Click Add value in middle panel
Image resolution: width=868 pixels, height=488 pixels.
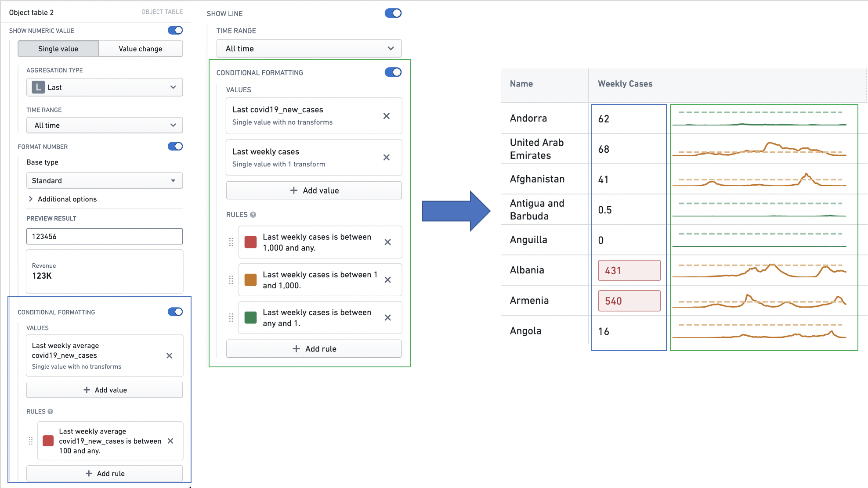click(x=314, y=190)
